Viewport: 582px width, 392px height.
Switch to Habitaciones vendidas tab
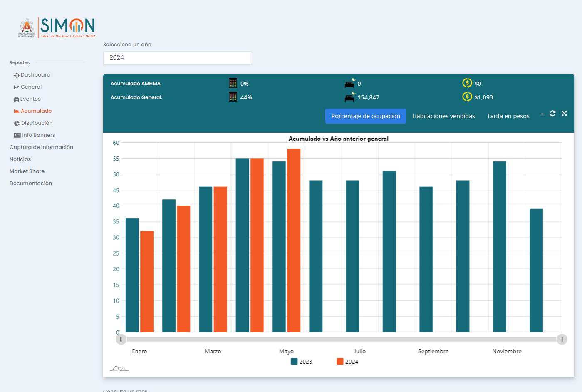pos(443,116)
